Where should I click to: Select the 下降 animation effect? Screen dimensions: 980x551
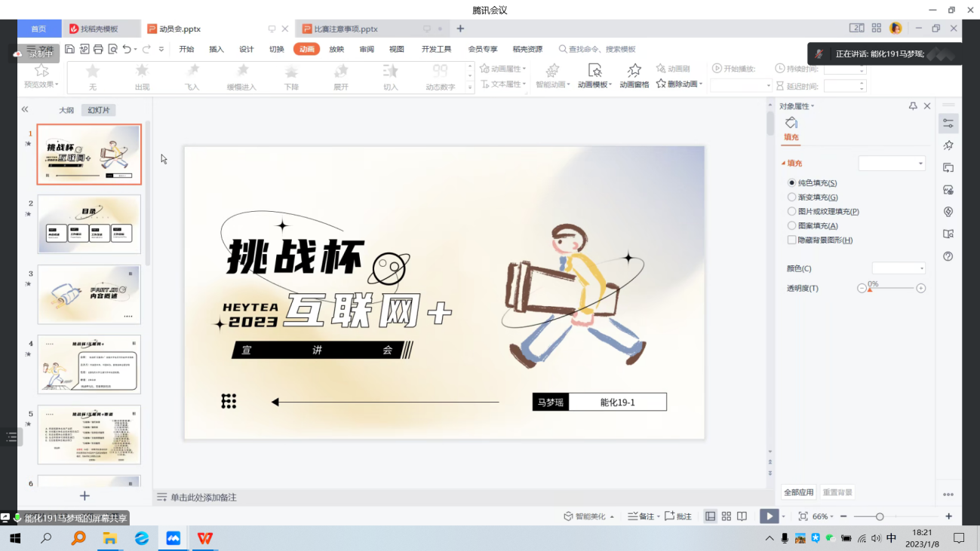coord(291,77)
